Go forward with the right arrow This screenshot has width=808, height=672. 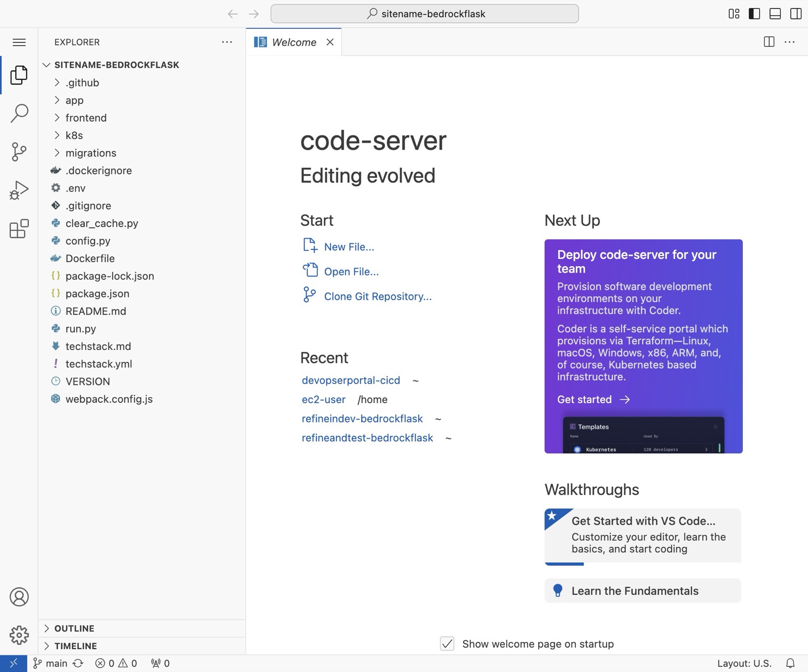coord(254,14)
